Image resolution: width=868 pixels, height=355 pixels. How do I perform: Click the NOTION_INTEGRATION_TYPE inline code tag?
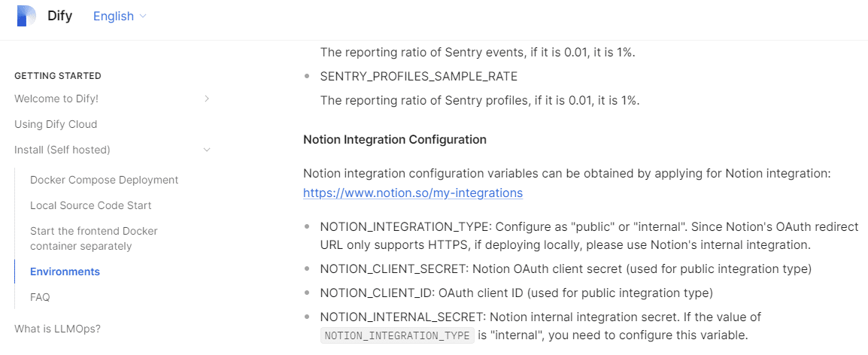pos(398,335)
